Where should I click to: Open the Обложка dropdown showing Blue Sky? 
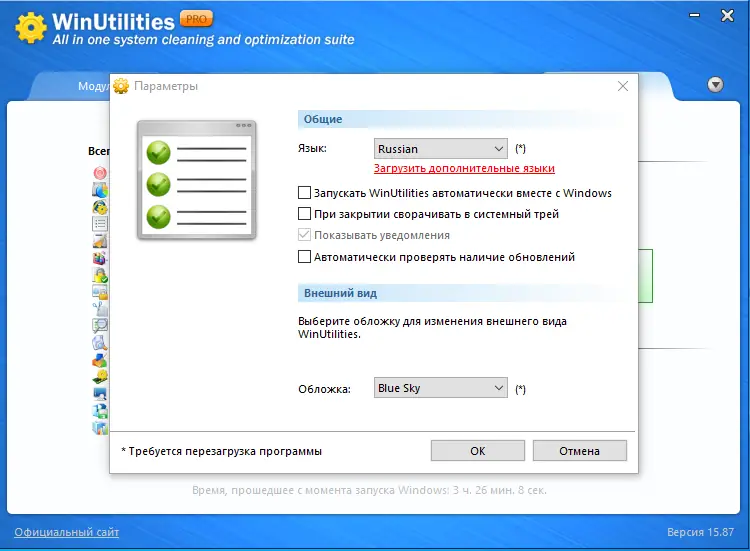[x=441, y=388]
